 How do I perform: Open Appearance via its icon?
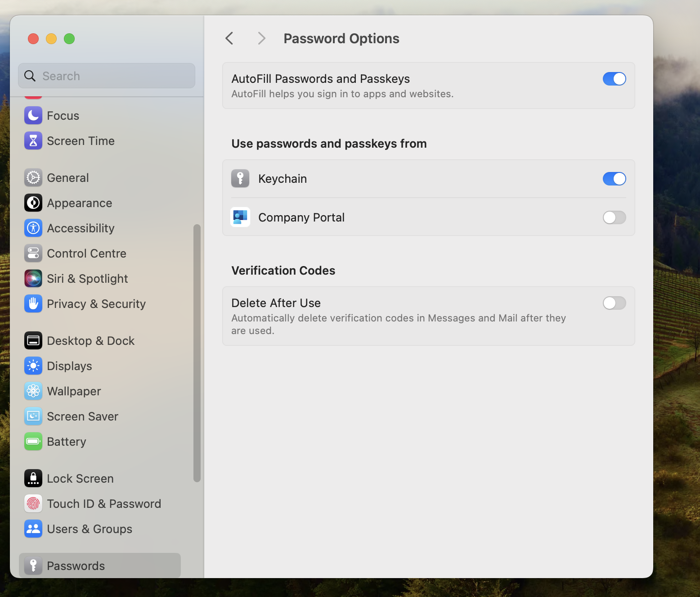pos(33,203)
